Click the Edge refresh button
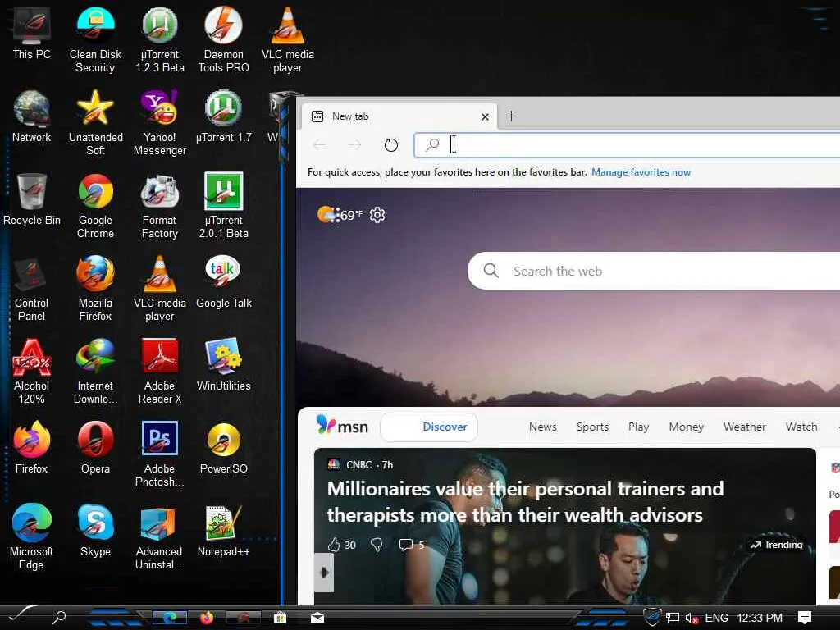Image resolution: width=840 pixels, height=630 pixels. coord(391,144)
